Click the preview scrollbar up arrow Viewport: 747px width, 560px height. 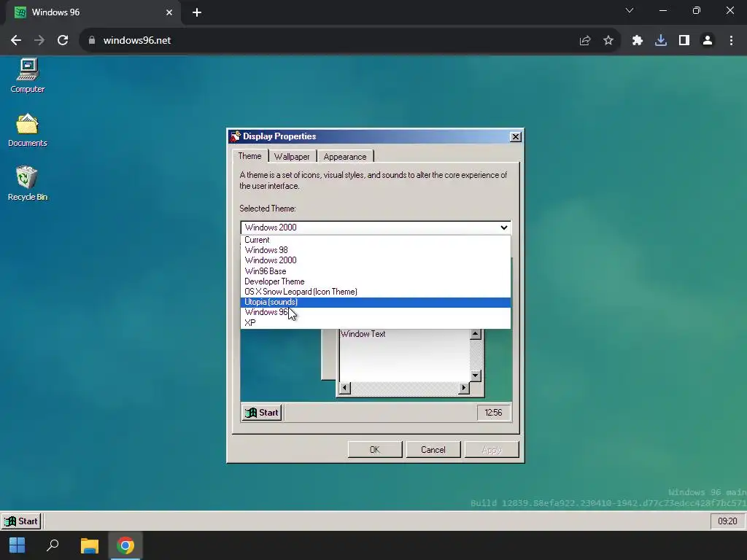tap(475, 334)
